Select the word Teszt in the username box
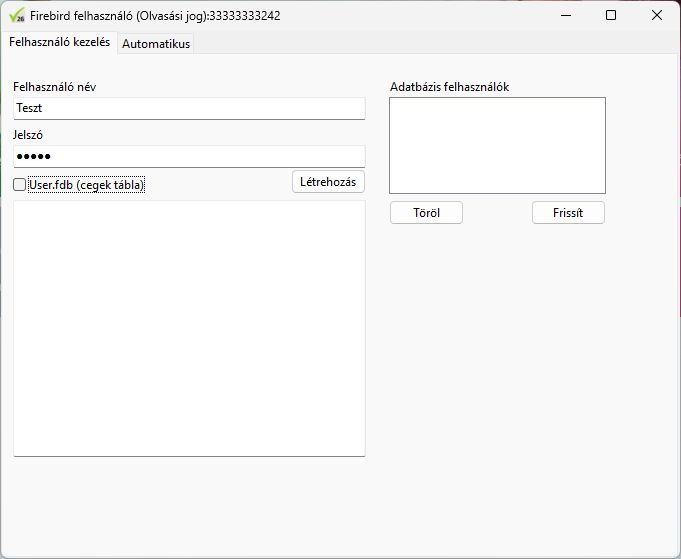 (30, 108)
